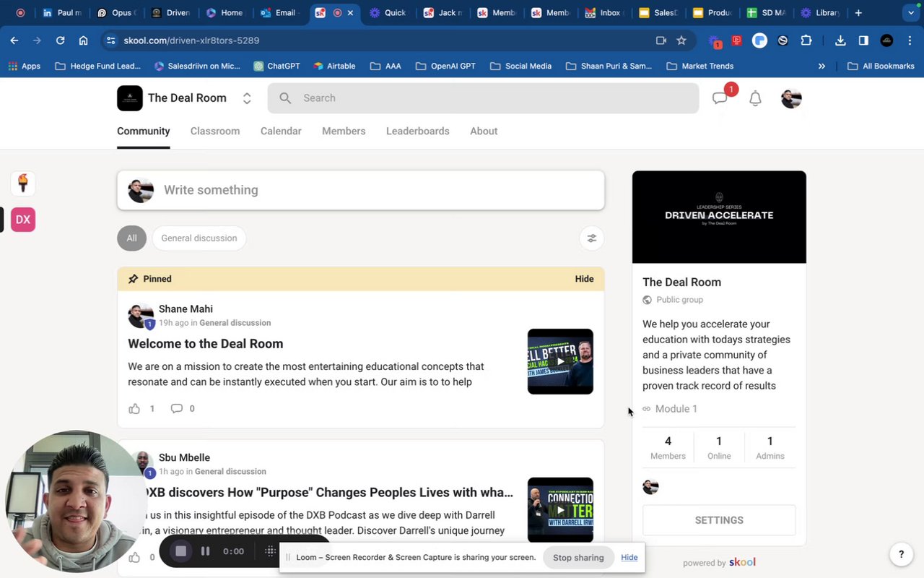Bookmark this page with the star icon
924x578 pixels.
click(x=681, y=40)
